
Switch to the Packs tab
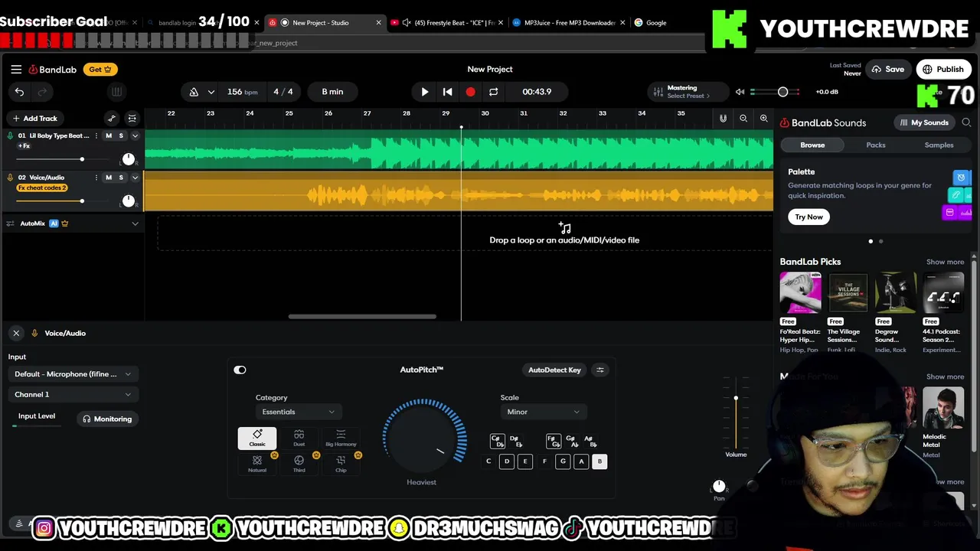tap(876, 145)
